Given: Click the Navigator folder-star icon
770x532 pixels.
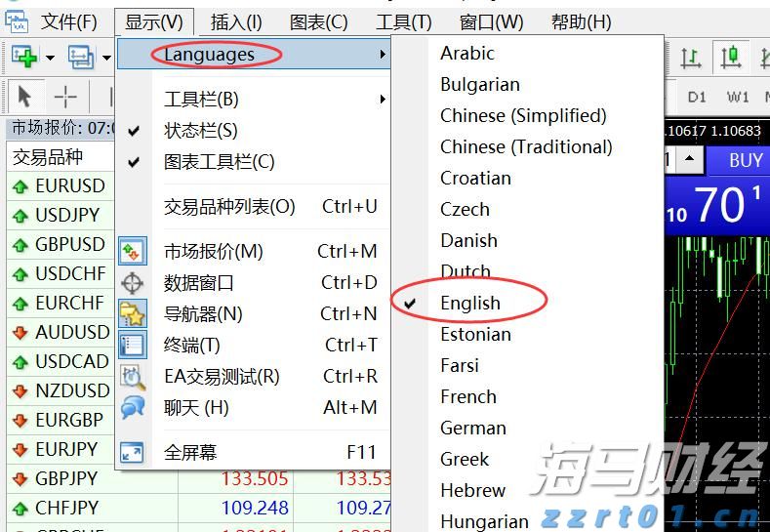Looking at the screenshot, I should pos(132,314).
